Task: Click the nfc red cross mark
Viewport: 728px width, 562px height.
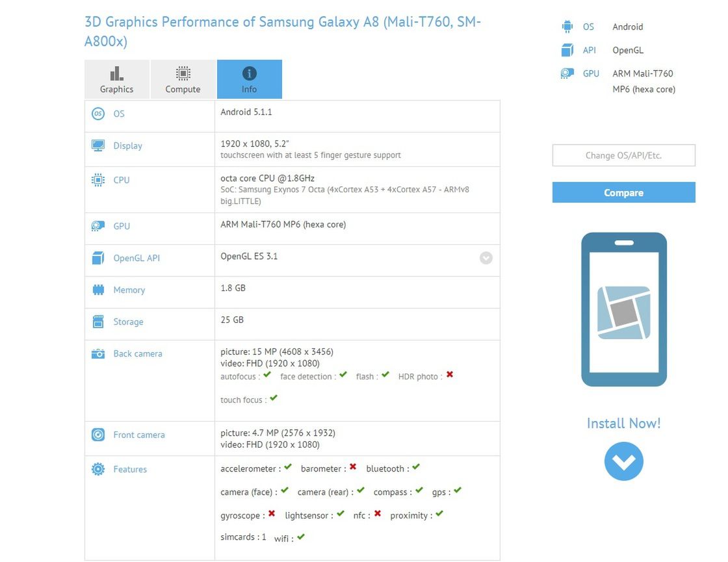Action: 378,513
